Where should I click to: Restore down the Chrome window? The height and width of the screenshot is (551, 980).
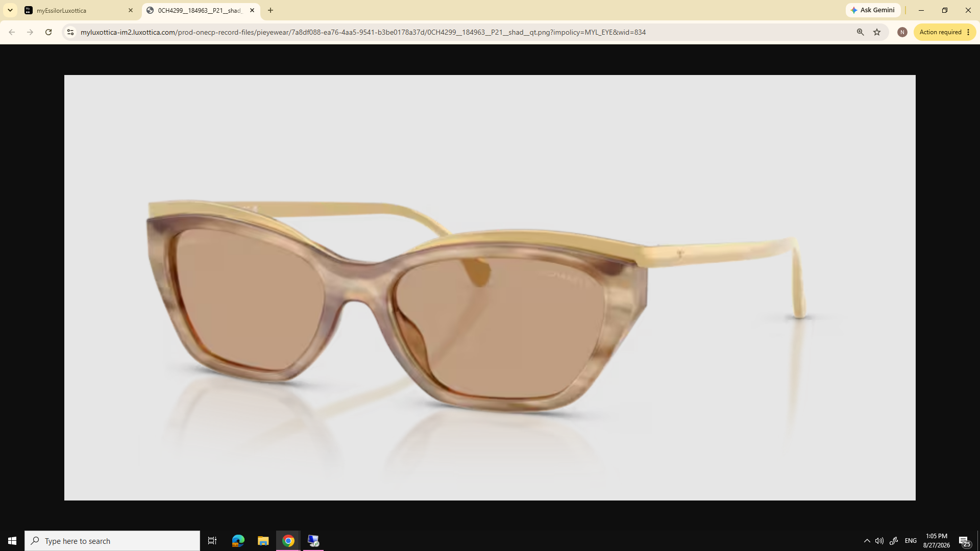(x=945, y=10)
